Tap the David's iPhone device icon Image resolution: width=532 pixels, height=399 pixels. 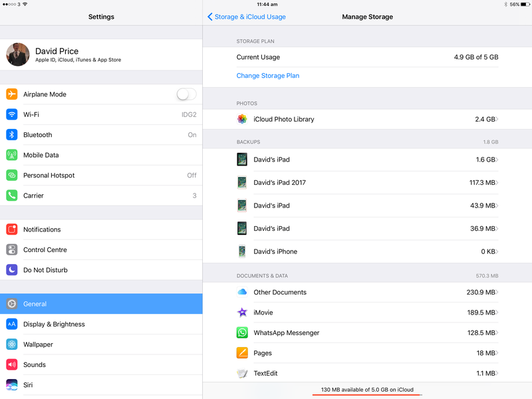242,251
